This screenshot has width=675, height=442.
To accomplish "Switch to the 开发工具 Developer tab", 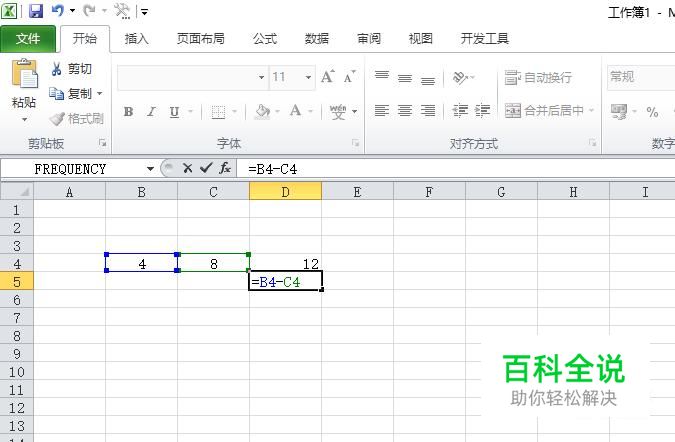I will tap(485, 39).
